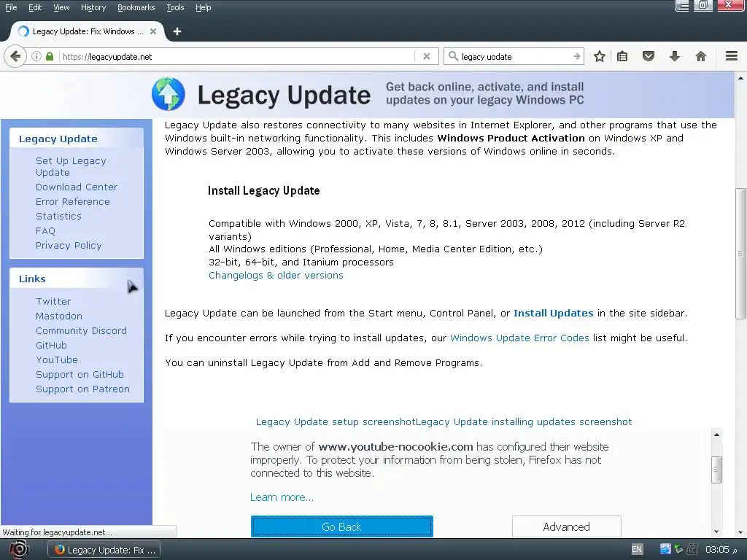
Task: Read the Privacy Policy
Action: tap(69, 246)
